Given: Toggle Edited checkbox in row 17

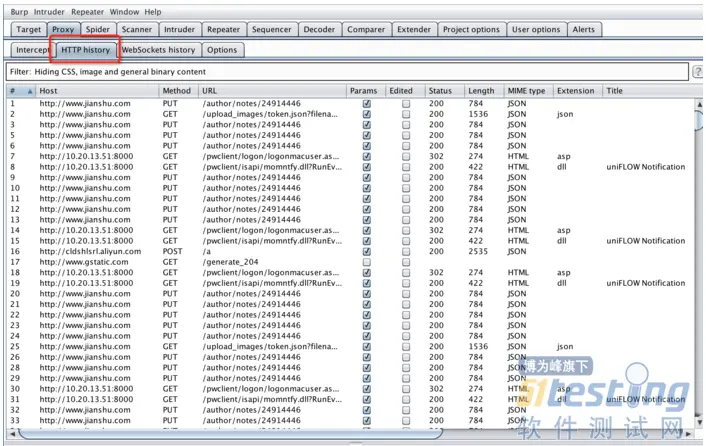Looking at the screenshot, I should 406,262.
